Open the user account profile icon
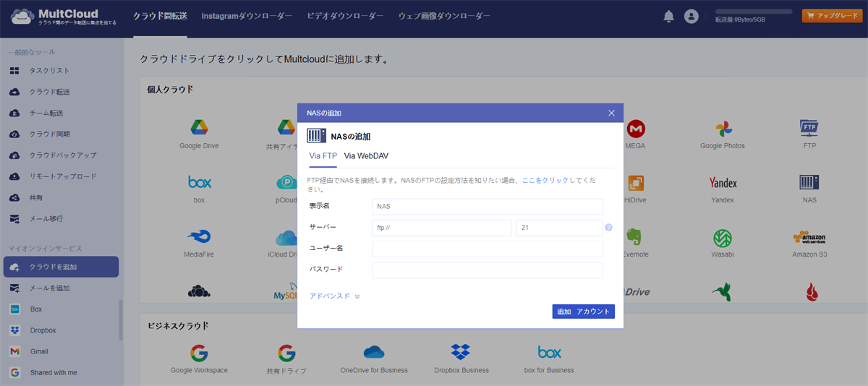 (x=692, y=16)
